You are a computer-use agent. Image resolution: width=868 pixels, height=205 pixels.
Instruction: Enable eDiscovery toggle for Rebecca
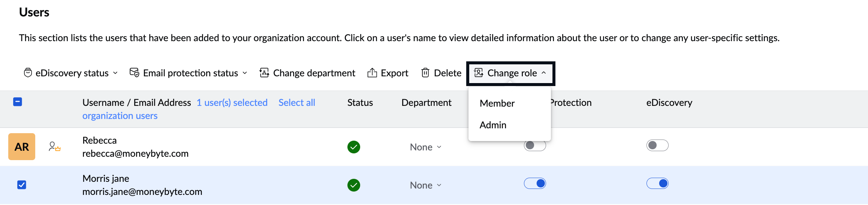click(x=657, y=145)
